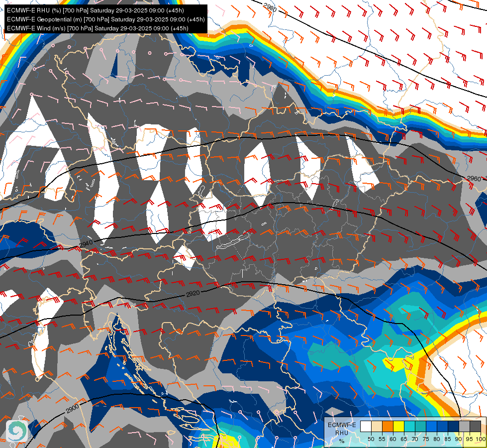487x448 pixels.
Task: Select the bright blue 75-80 legend swatch
Action: [x=431, y=426]
